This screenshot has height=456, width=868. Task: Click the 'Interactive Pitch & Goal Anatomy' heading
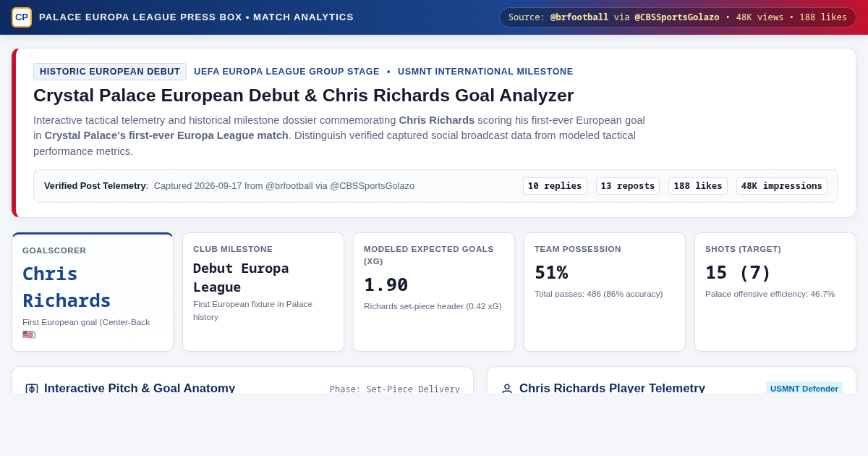140,388
